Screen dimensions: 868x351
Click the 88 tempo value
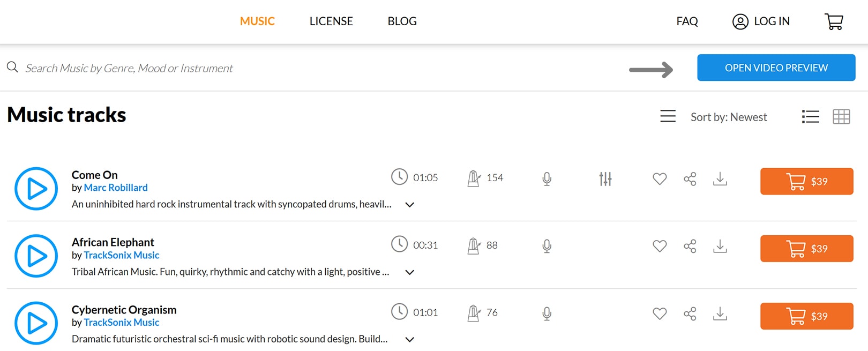click(492, 245)
